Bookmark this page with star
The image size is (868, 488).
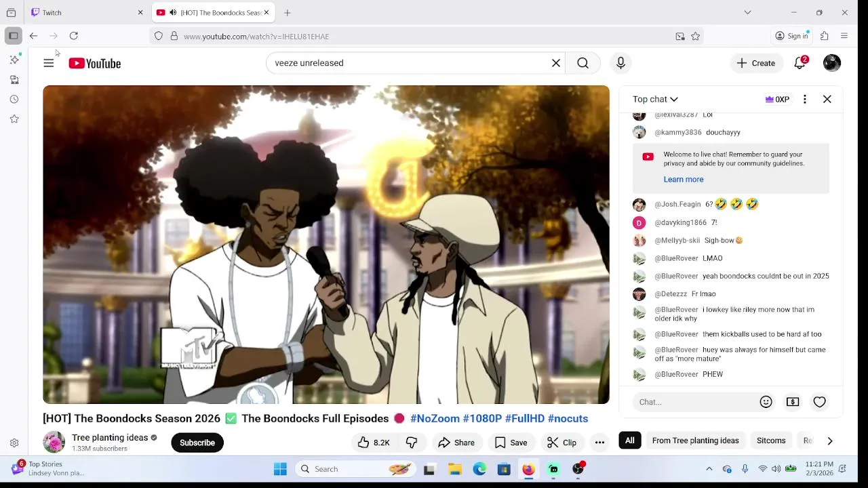coord(696,36)
